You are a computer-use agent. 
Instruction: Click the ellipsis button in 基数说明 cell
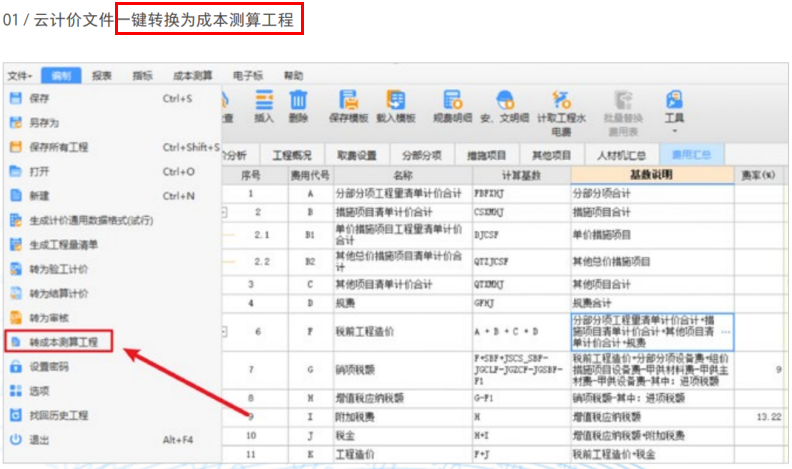[725, 331]
